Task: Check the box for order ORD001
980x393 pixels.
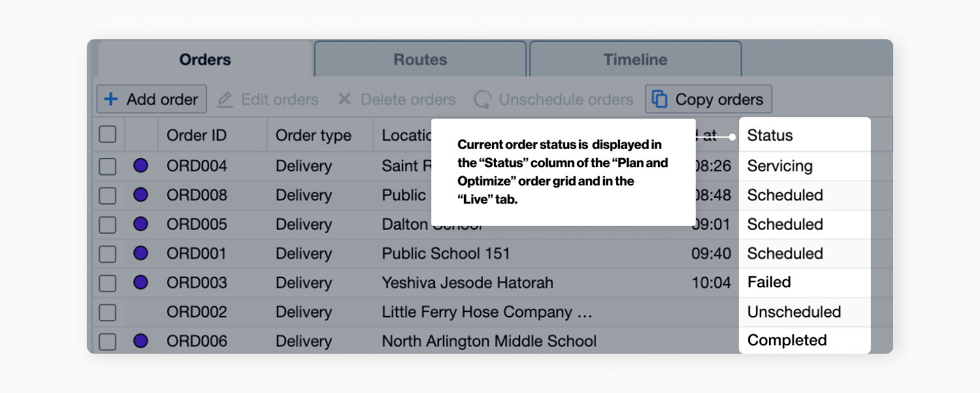Action: 107,253
